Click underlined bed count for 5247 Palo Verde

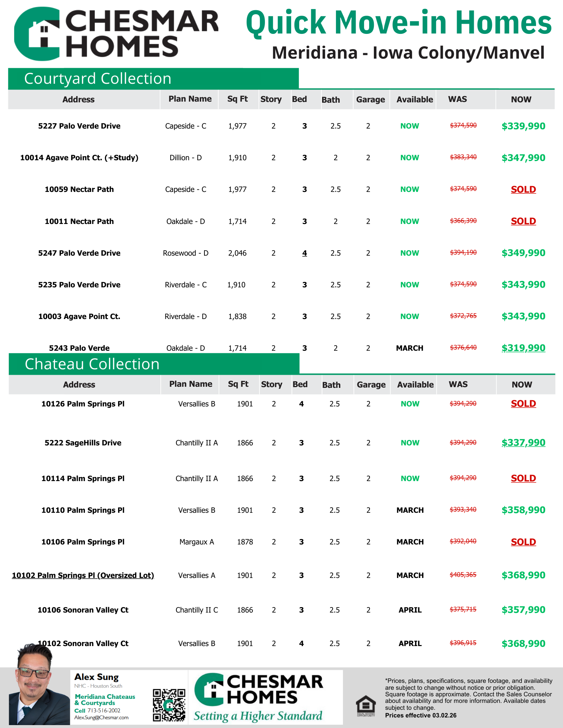tap(305, 253)
